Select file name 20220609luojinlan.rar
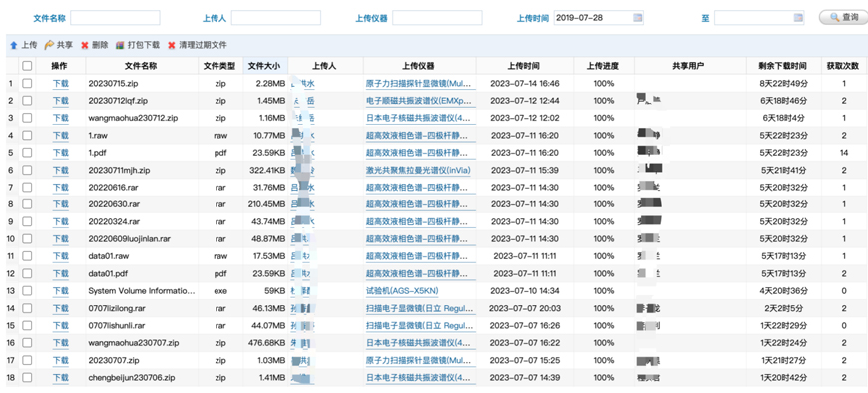 pos(129,239)
